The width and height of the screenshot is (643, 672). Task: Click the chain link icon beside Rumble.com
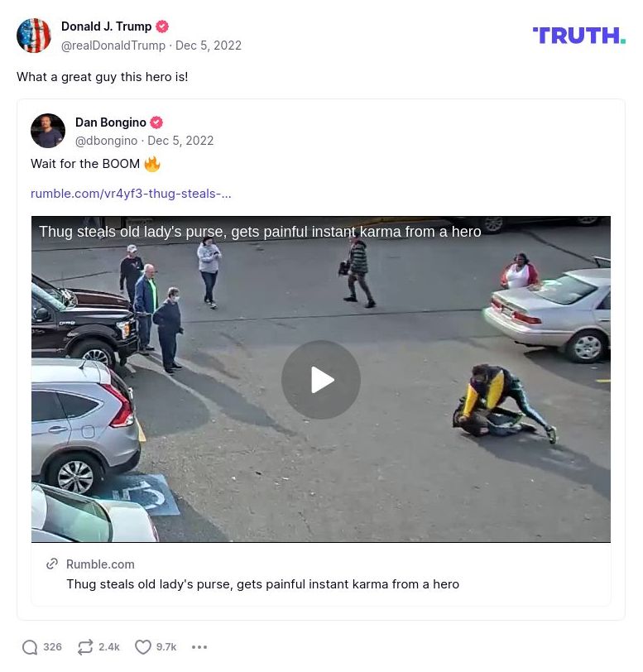pyautogui.click(x=52, y=564)
